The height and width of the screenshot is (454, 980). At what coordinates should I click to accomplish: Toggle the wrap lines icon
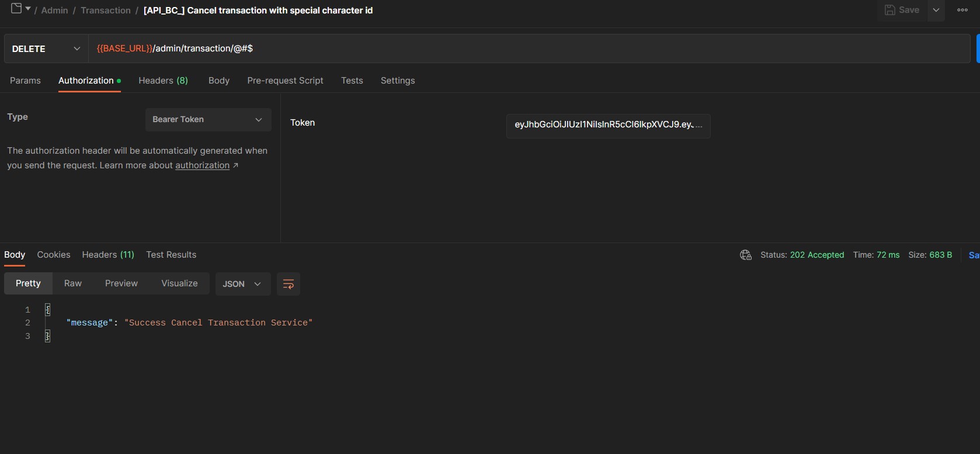coord(288,284)
